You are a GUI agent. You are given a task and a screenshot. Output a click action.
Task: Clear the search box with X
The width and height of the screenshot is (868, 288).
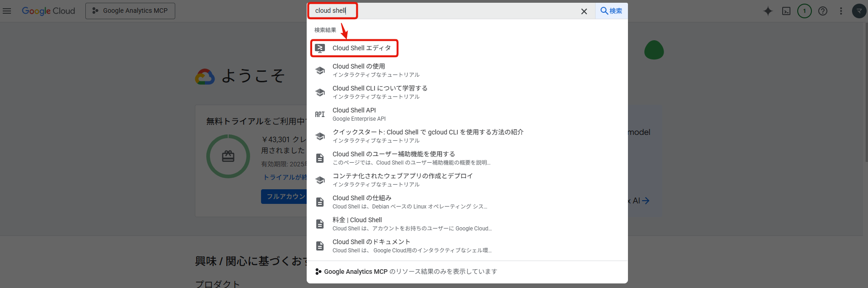584,11
